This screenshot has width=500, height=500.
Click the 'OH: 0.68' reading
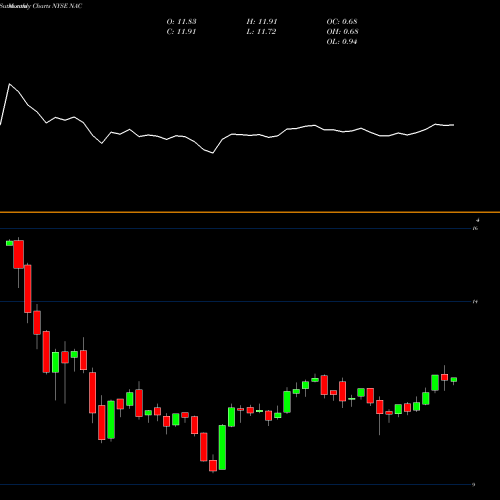pos(342,32)
